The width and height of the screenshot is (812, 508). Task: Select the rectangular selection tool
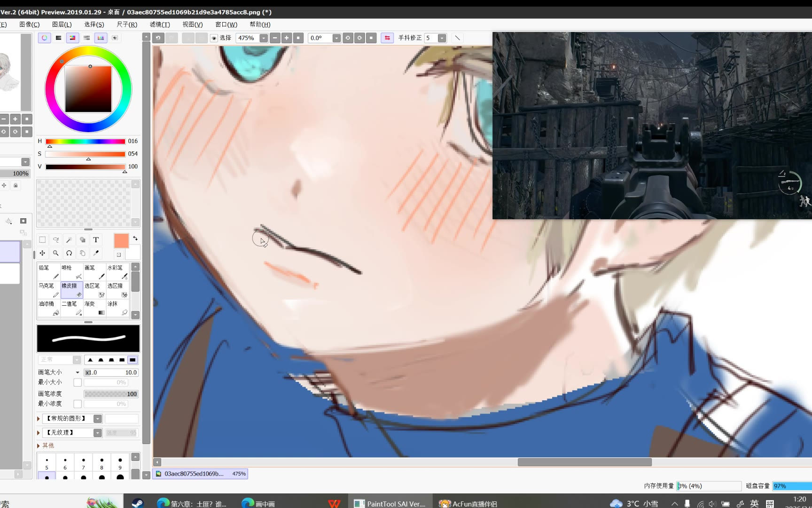coord(42,240)
